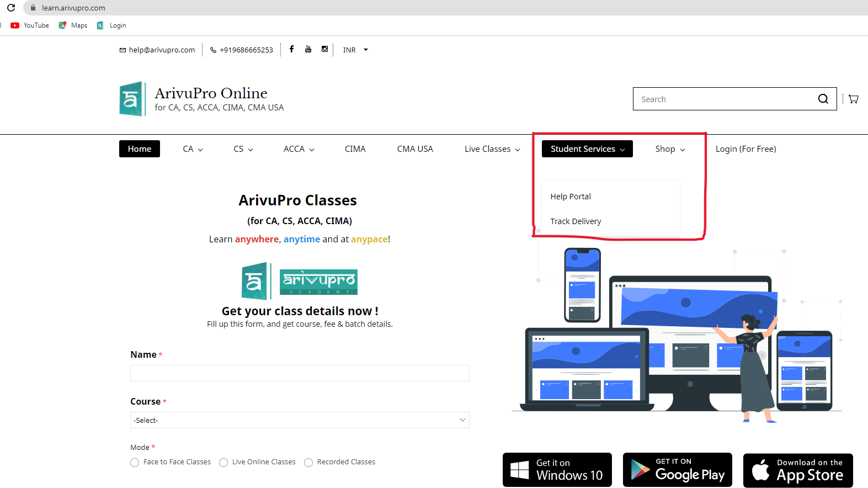868x488 pixels.
Task: Click ArivuPro Online site title
Action: (x=211, y=93)
